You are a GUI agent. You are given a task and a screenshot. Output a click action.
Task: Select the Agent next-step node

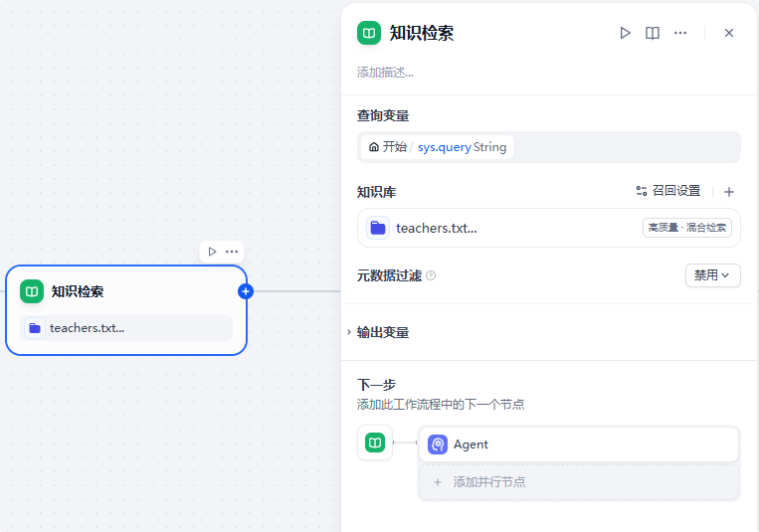click(x=578, y=444)
